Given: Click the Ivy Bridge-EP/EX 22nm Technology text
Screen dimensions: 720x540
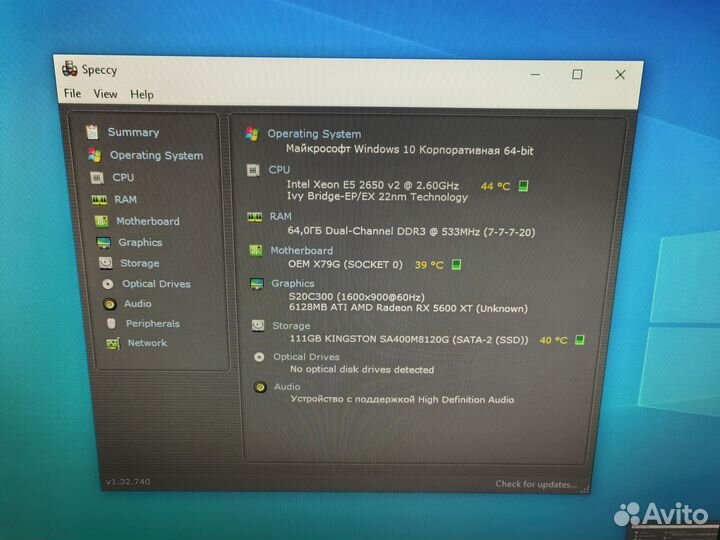Looking at the screenshot, I should pos(377,197).
